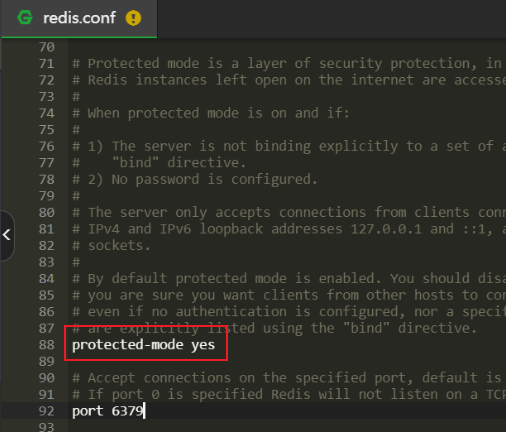This screenshot has width=506, height=432.
Task: Click 'Accept connections' comment on line 90
Action: tap(159, 378)
